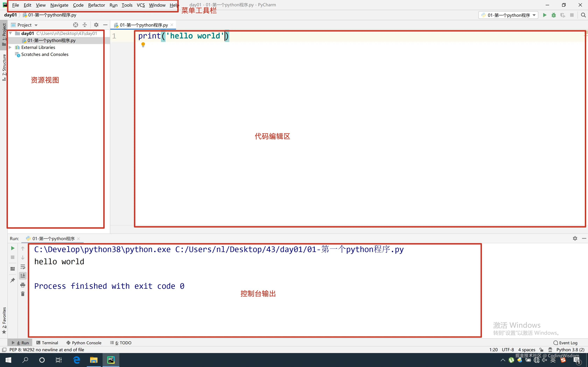Open Microsoft Edge from the taskbar
588x367 pixels.
click(x=77, y=360)
